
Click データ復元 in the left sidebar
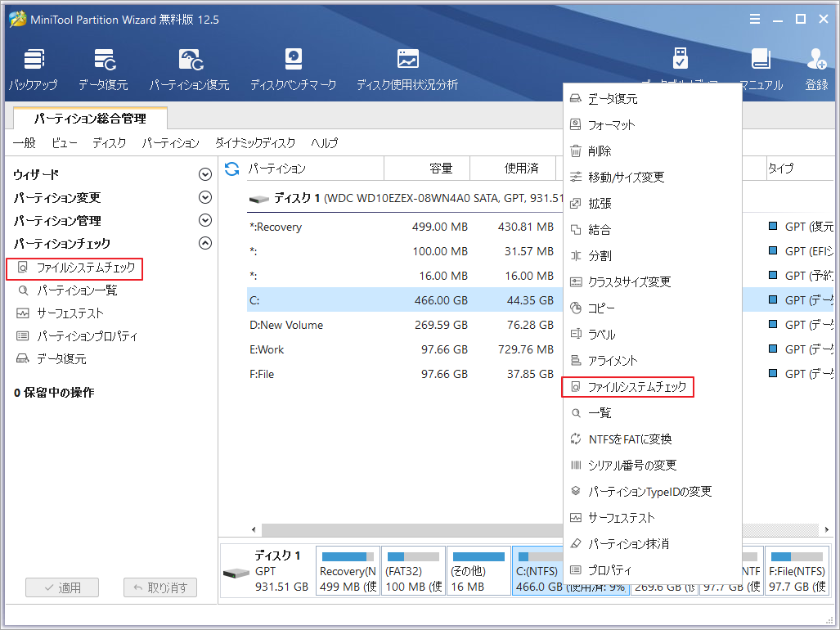point(52,359)
